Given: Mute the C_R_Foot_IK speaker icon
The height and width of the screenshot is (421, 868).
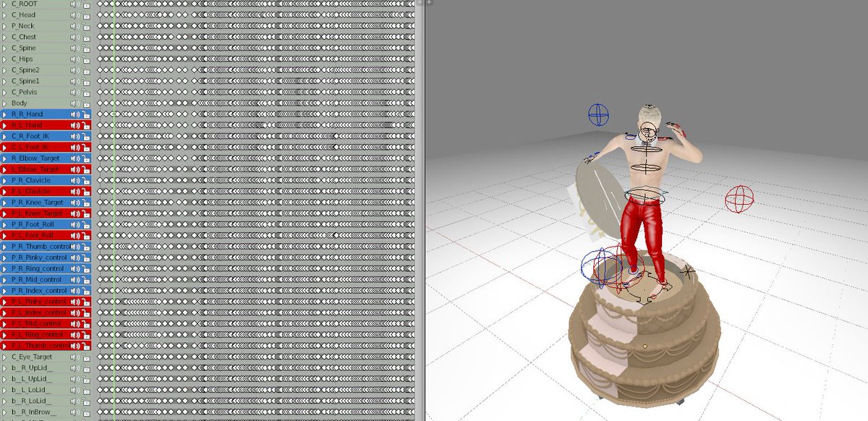Looking at the screenshot, I should coord(75,136).
